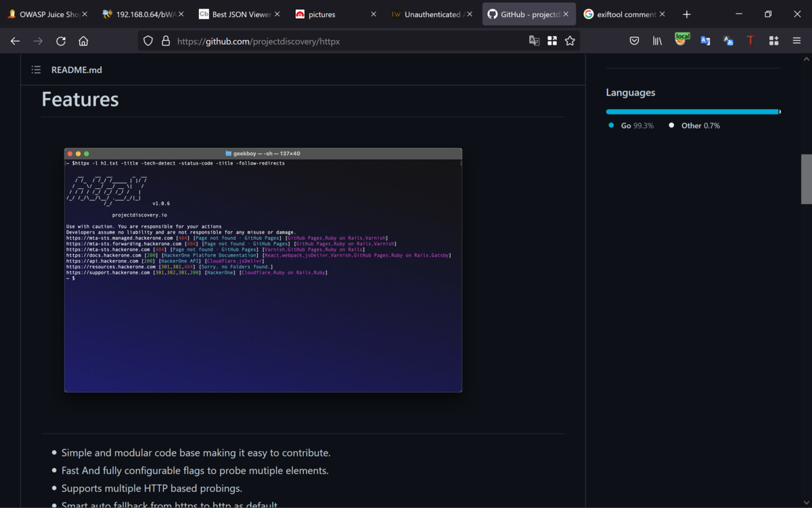
Task: Open the Google Translate extension
Action: [x=705, y=41]
